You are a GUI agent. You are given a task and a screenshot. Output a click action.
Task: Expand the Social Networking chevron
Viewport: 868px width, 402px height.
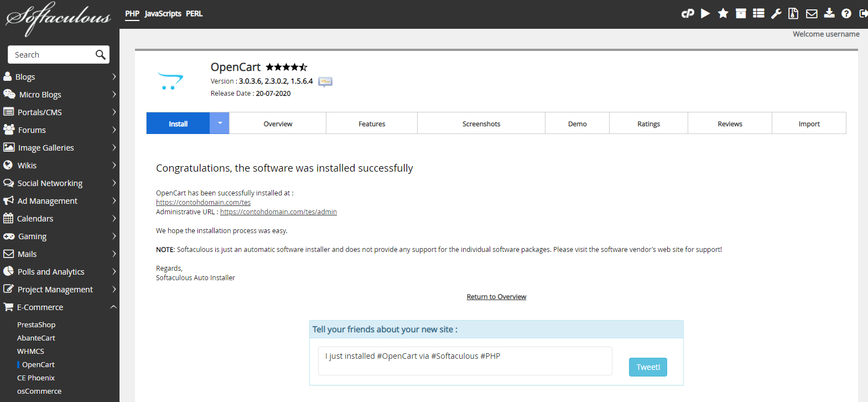point(114,183)
